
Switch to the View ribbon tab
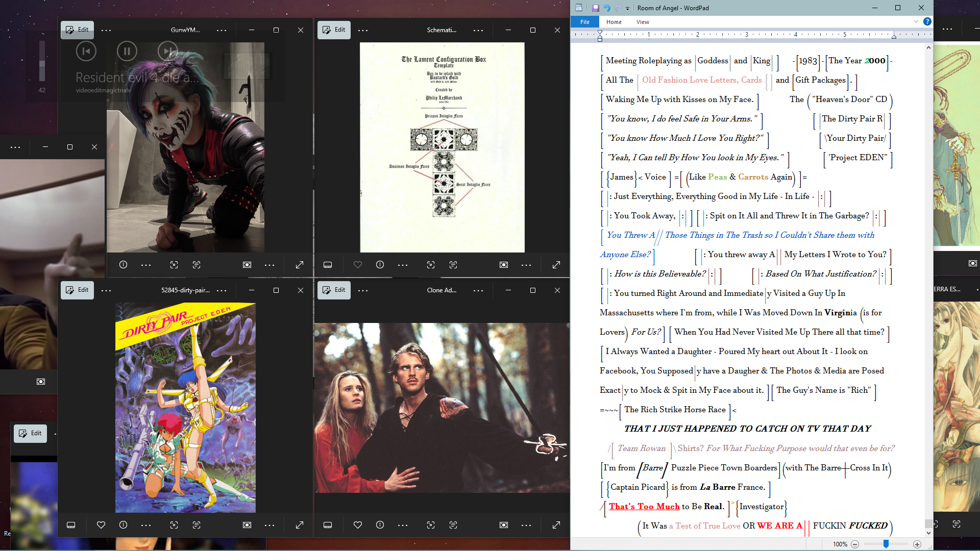tap(643, 22)
